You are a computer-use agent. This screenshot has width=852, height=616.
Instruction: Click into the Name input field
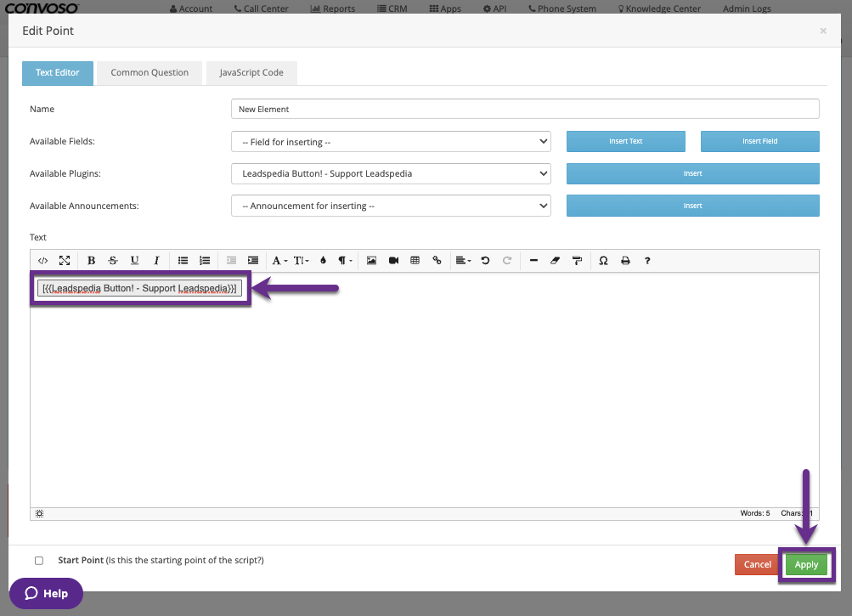click(x=524, y=110)
